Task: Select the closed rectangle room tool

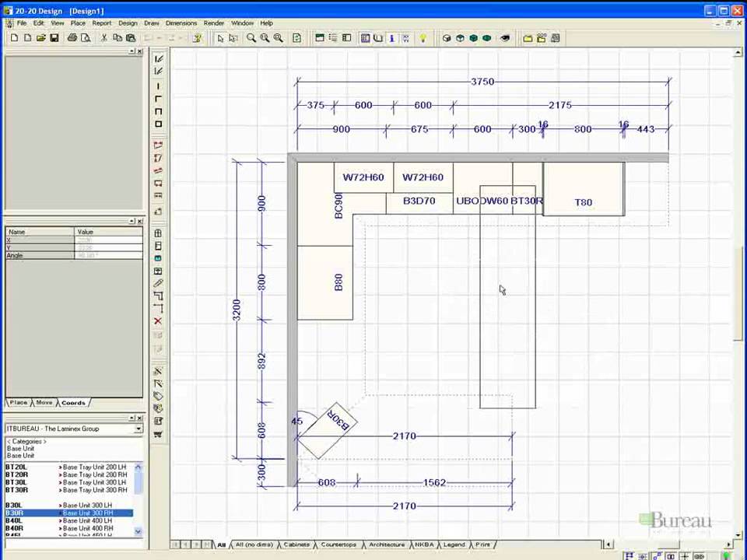Action: [158, 124]
